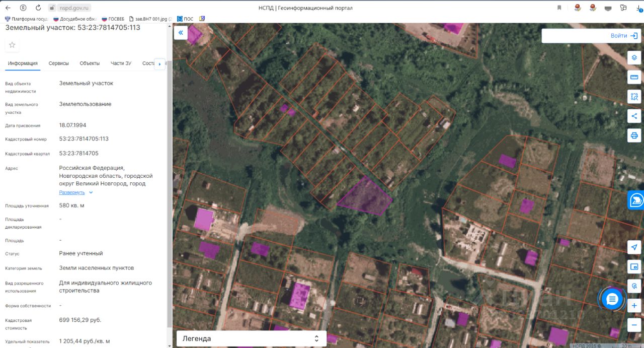The height and width of the screenshot is (348, 644).
Task: Click the nspd.gov.ru address bar
Action: [74, 8]
